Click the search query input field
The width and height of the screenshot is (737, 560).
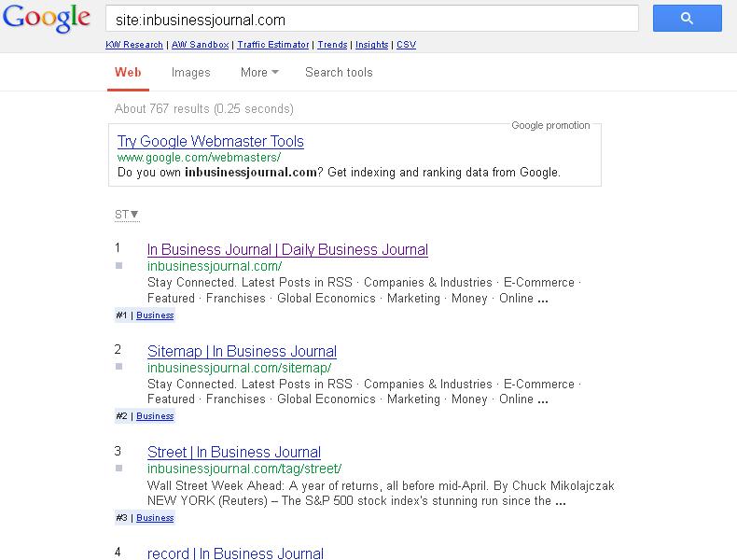point(372,19)
